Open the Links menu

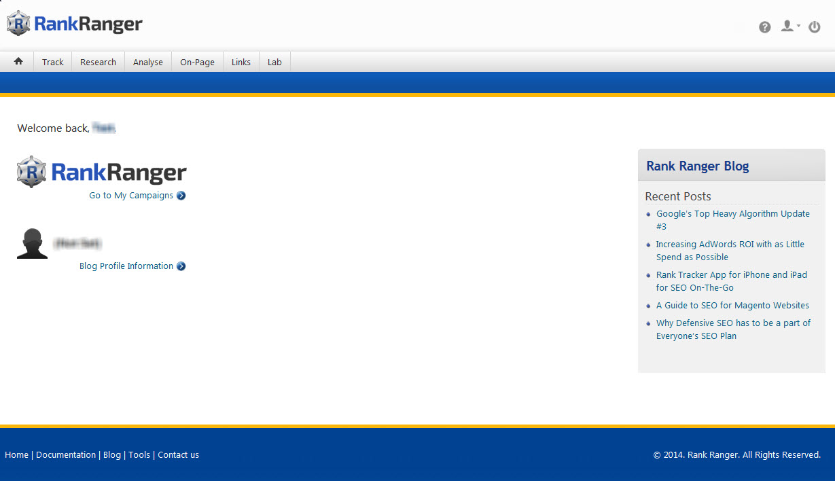[241, 62]
